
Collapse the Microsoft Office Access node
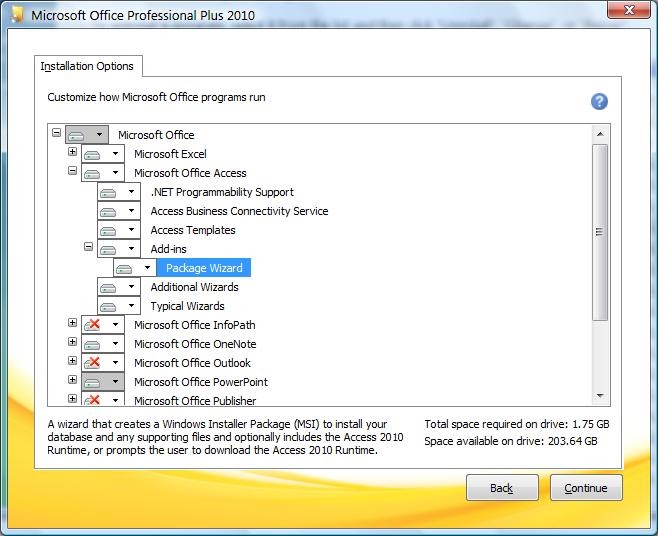click(x=72, y=170)
